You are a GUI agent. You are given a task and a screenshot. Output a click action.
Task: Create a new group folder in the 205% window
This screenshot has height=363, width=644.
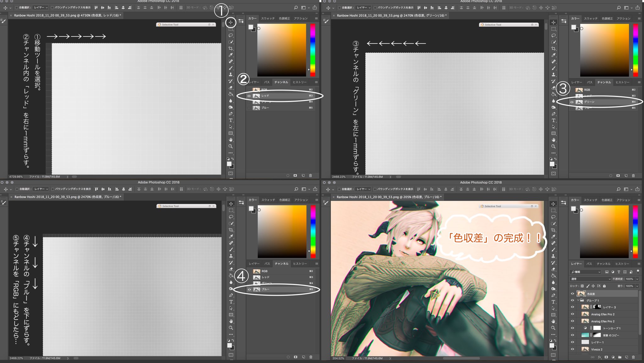(619, 357)
